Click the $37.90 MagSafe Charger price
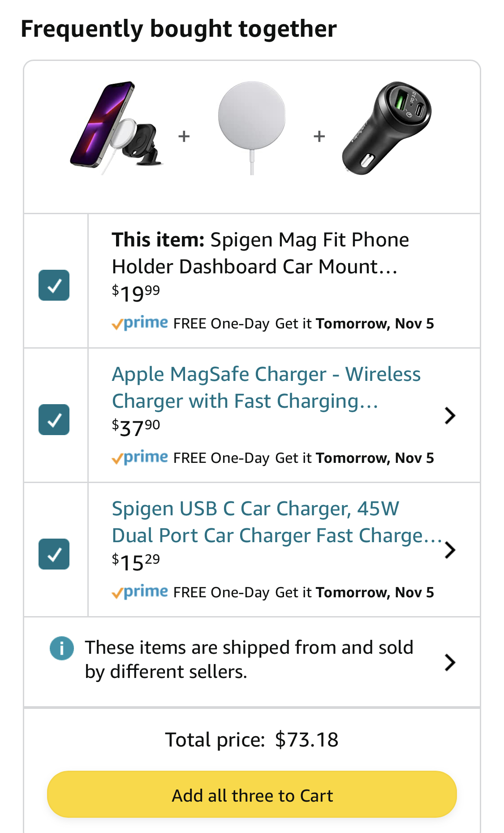The height and width of the screenshot is (833, 504). pos(136,428)
